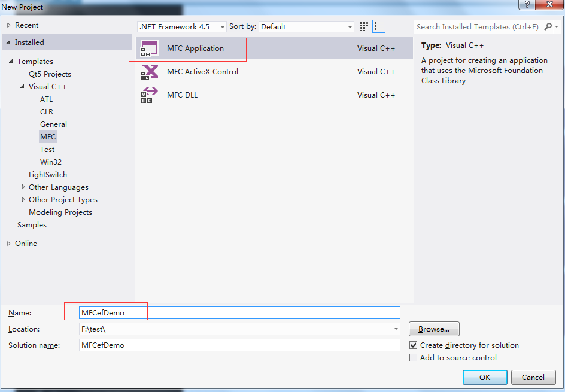Select the MFC DLL template label
This screenshot has width=565, height=392.
coord(182,95)
